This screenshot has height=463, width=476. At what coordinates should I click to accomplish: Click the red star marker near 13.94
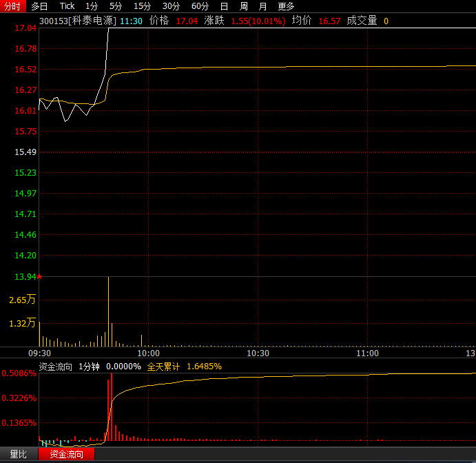[39, 276]
